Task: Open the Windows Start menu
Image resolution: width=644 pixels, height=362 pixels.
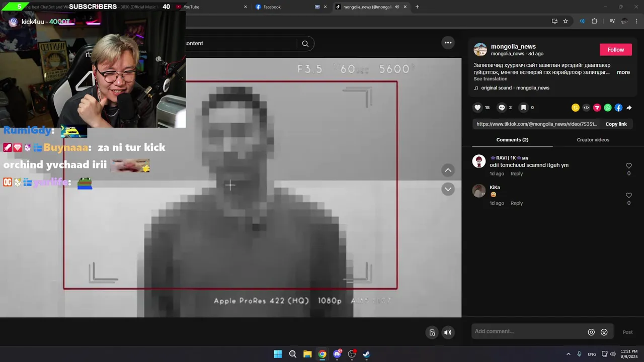Action: click(x=278, y=354)
